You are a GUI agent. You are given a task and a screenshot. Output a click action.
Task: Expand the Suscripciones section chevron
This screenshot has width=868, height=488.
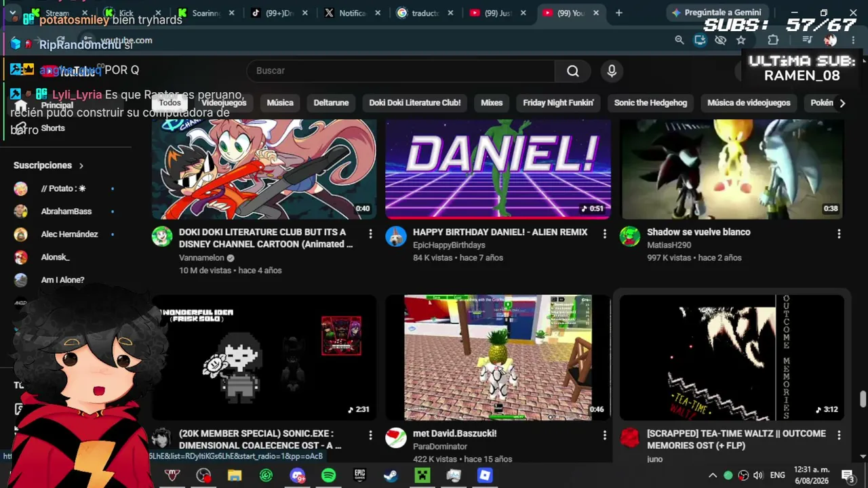pos(81,165)
